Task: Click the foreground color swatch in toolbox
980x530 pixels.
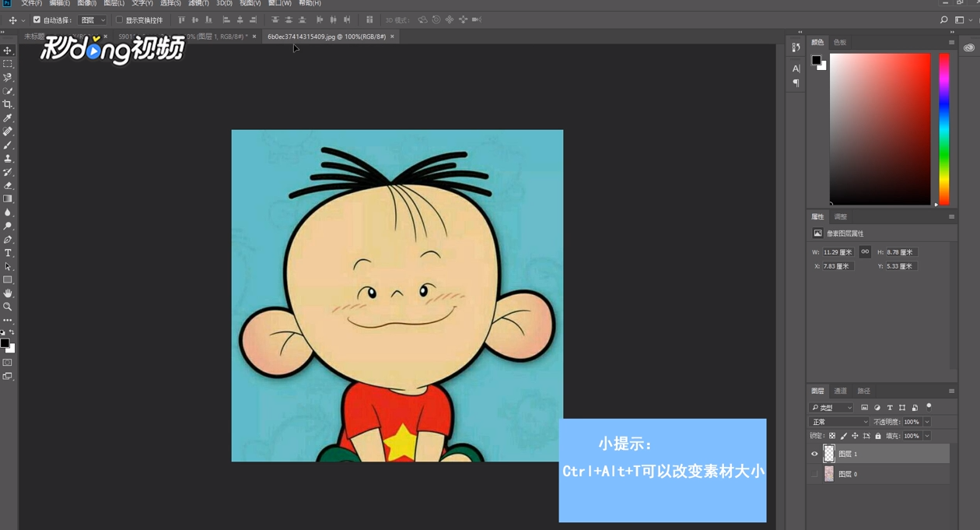Action: tap(5, 342)
